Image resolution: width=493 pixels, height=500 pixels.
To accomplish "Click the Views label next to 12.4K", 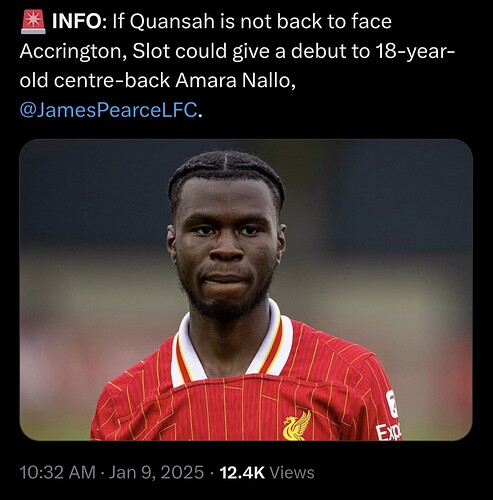I will (292, 473).
